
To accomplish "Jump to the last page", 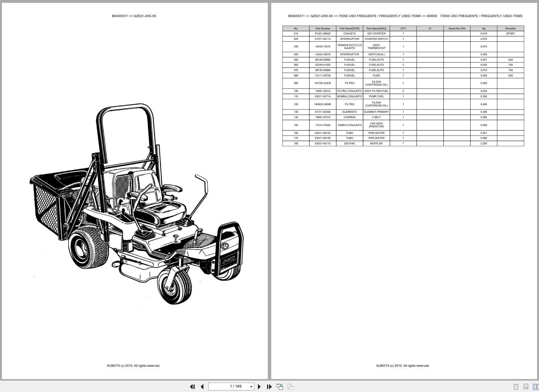I will point(269,387).
